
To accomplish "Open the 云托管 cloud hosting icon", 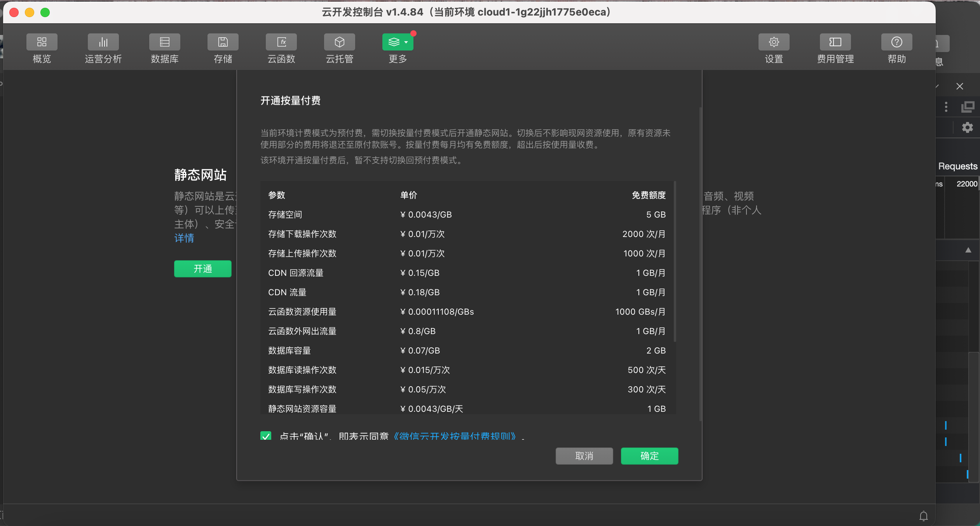I will coord(339,42).
